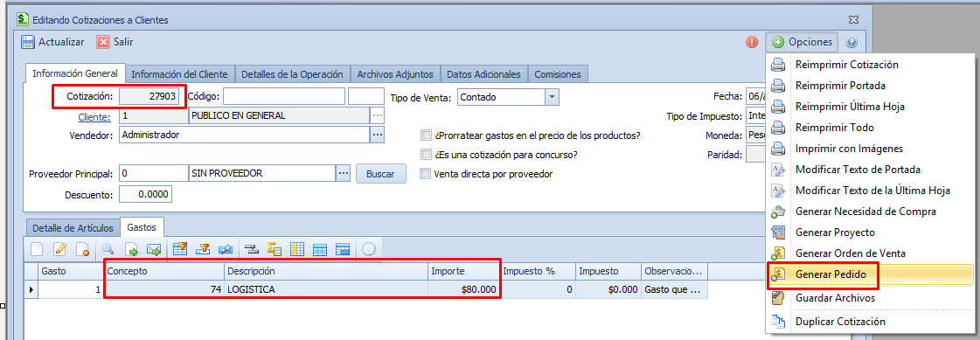Choose Generar Proyecto menu entry

(x=869, y=232)
